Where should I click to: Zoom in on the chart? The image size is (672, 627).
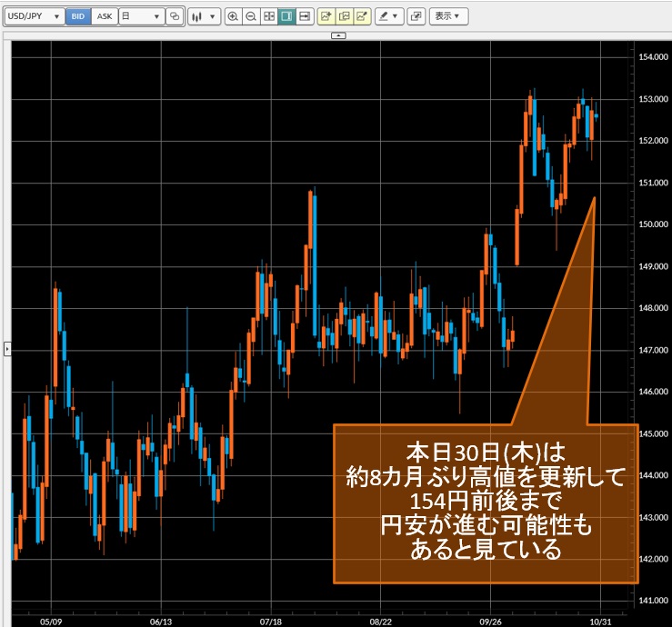pos(233,16)
